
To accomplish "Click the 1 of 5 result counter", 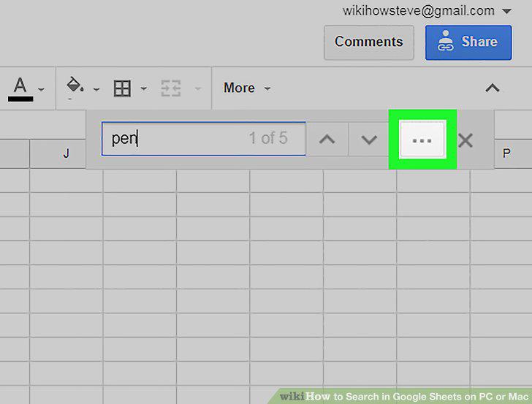I will click(268, 138).
